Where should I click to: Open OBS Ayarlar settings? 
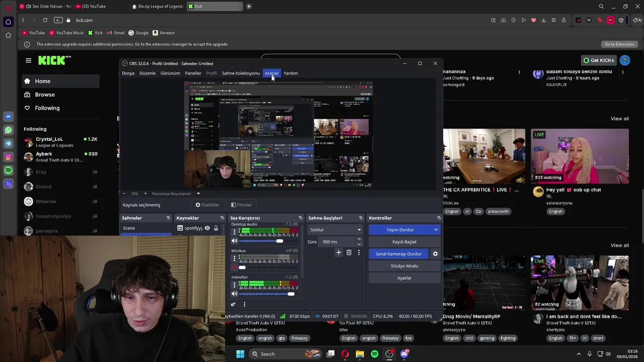point(405,278)
